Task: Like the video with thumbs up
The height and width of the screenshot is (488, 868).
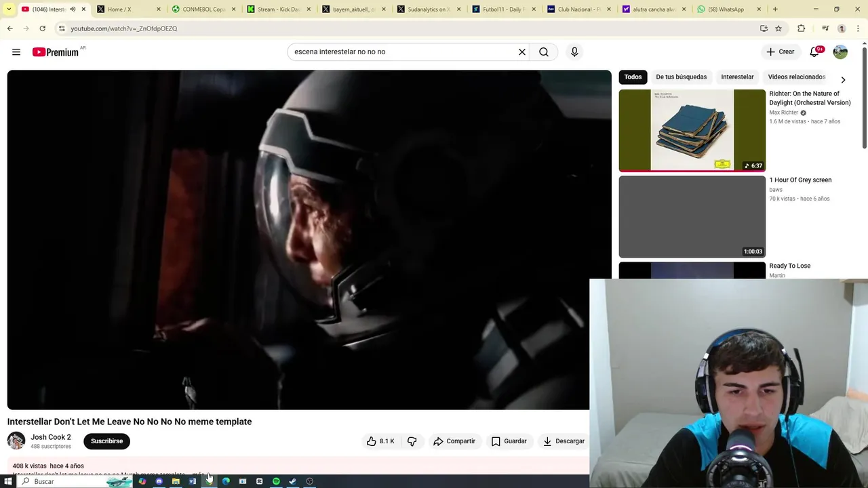Action: point(380,441)
